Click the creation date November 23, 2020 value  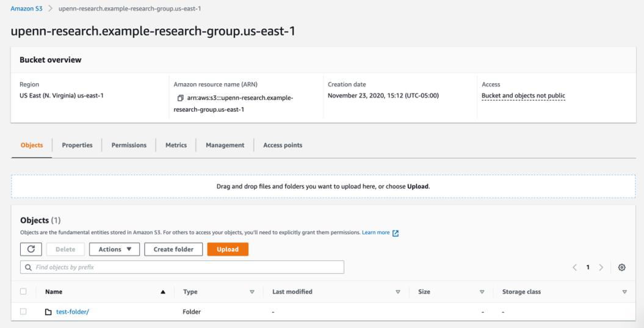pyautogui.click(x=383, y=96)
